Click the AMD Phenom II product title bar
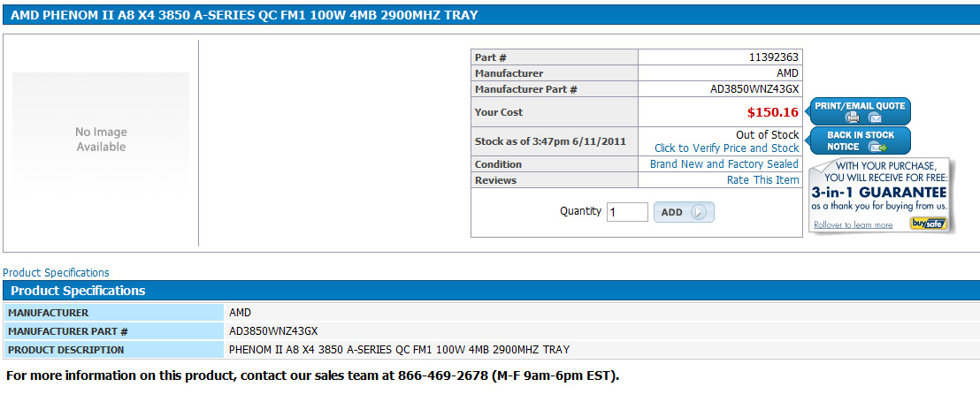The width and height of the screenshot is (980, 402). (x=491, y=15)
